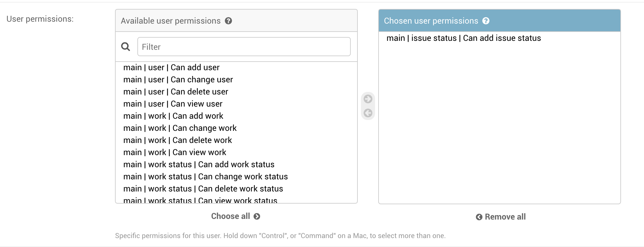Select "main | user | Can change user"

[178, 80]
